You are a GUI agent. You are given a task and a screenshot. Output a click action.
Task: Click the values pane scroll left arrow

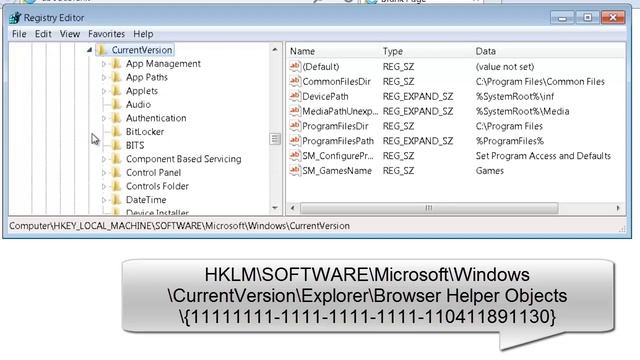point(292,208)
